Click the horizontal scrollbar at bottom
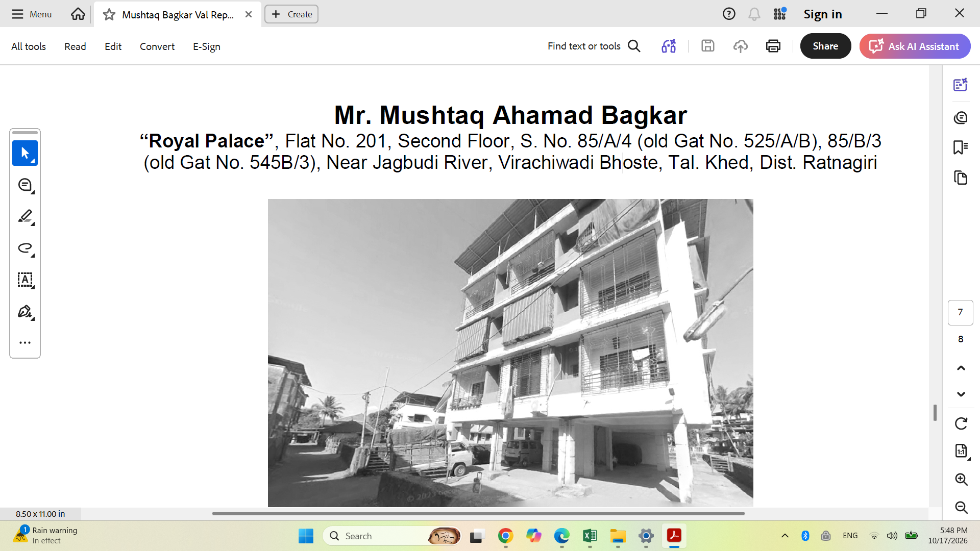980x551 pixels. pyautogui.click(x=478, y=514)
